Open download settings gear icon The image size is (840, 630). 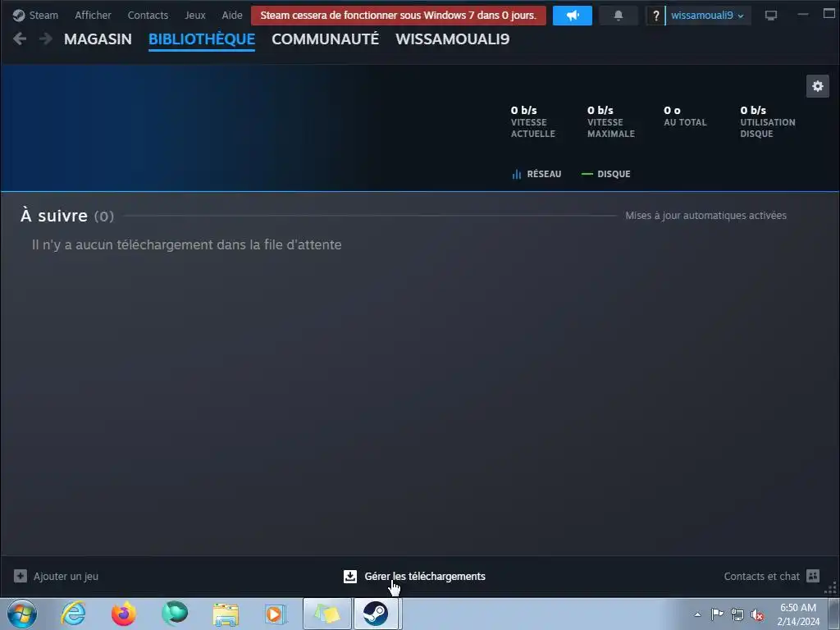(818, 86)
